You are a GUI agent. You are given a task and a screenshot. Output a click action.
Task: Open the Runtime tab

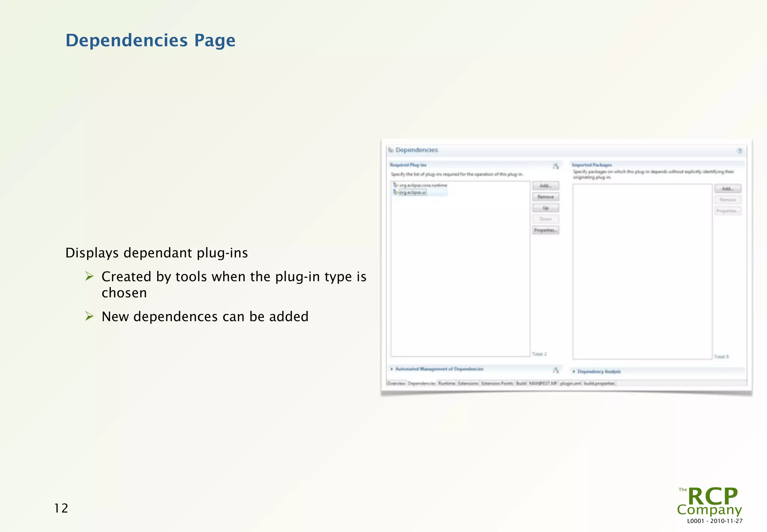point(446,383)
